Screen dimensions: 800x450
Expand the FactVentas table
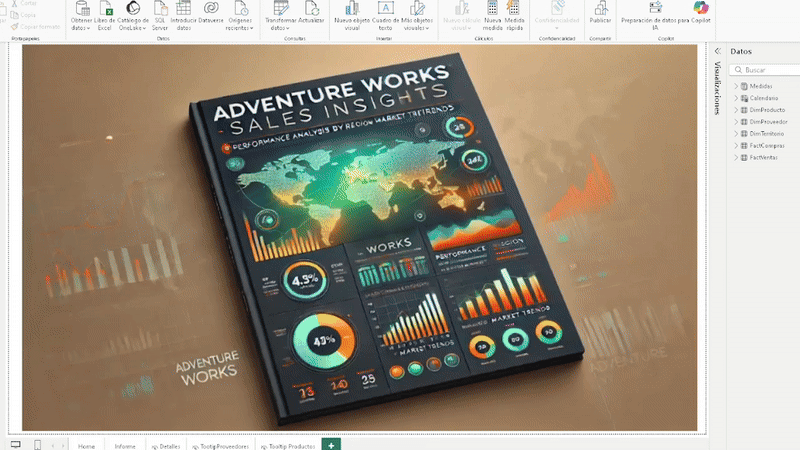[736, 158]
